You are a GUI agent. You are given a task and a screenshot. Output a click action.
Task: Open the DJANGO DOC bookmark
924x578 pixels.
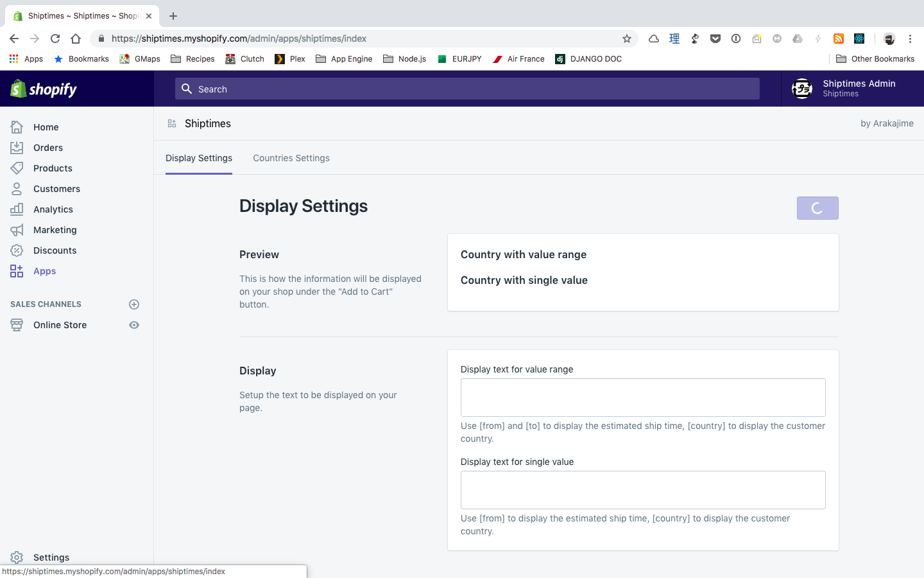(588, 58)
